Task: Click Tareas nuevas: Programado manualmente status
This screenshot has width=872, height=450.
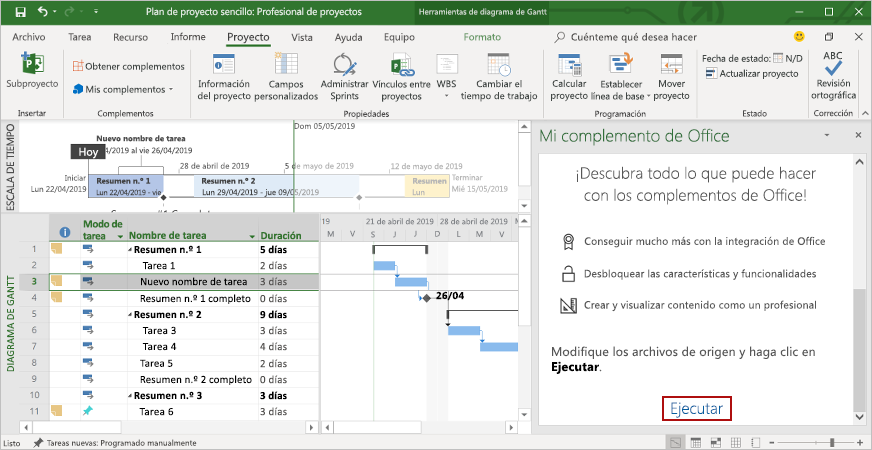Action: click(115, 443)
